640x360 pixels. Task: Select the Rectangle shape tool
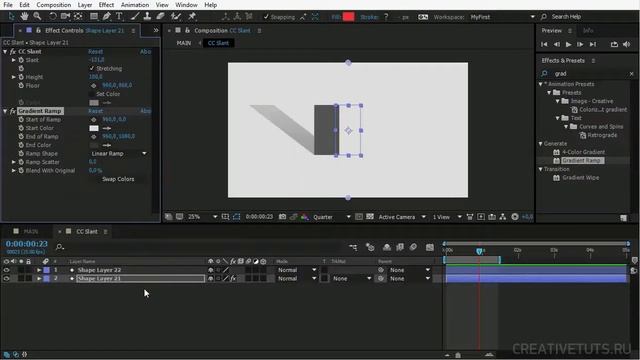pos(94,16)
